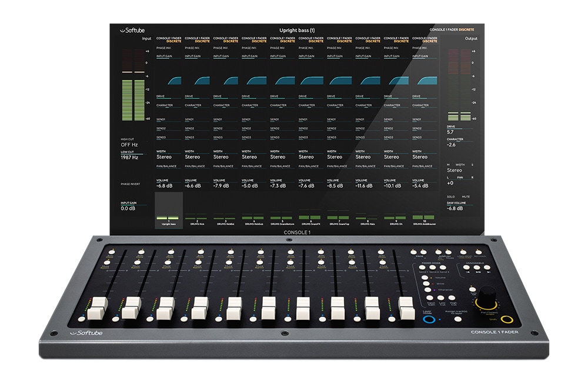
Task: Push the Page right hardware button
Action: pos(423,252)
